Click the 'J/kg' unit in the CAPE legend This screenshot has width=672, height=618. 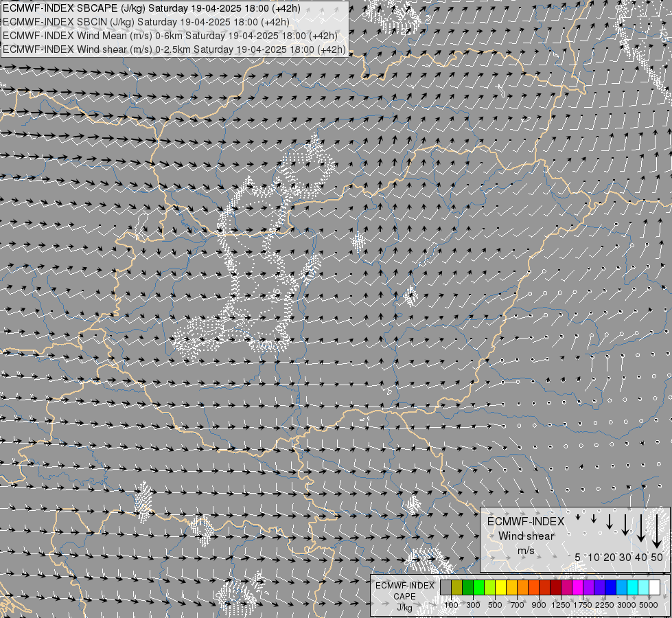404,608
